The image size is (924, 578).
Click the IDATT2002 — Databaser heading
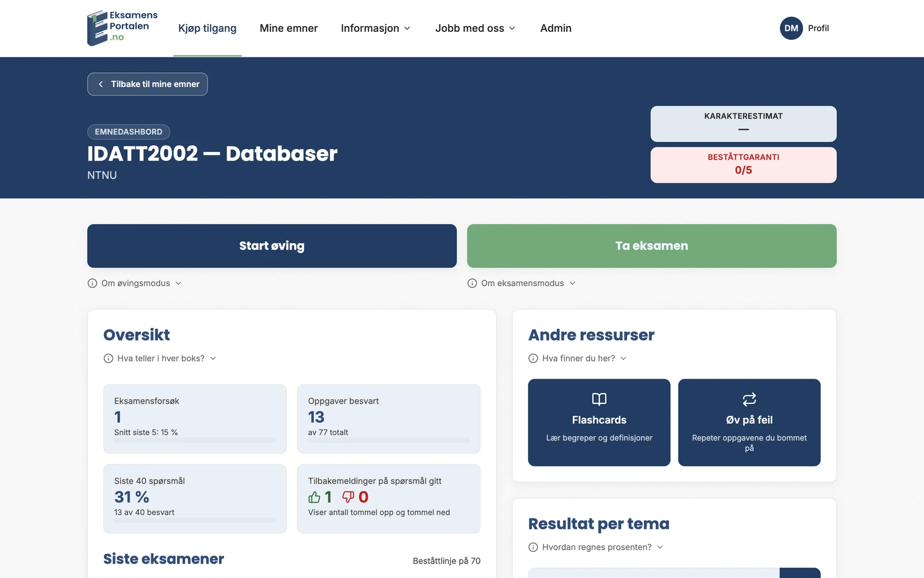(212, 154)
